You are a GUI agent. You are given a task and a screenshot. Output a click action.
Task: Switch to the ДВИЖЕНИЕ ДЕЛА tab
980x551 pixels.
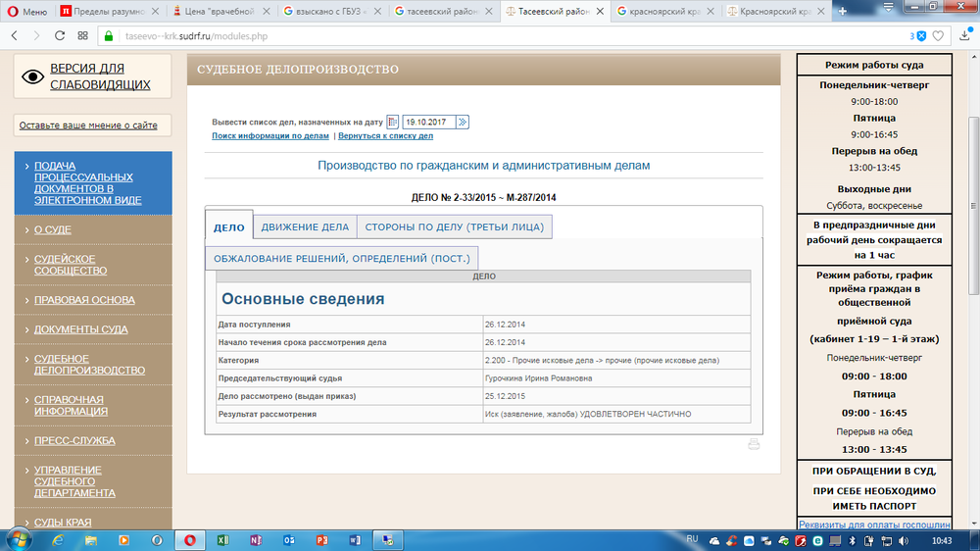pyautogui.click(x=305, y=226)
